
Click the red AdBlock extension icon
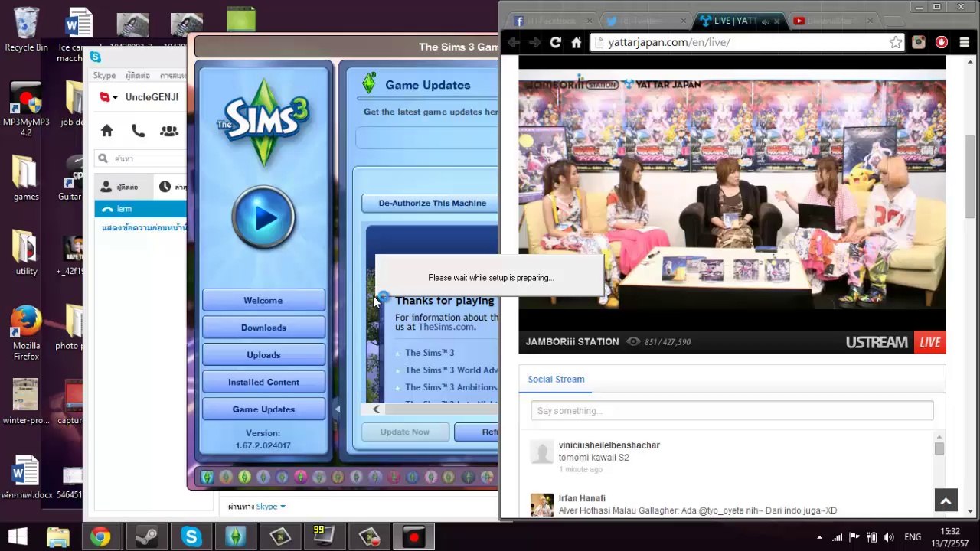(x=942, y=43)
